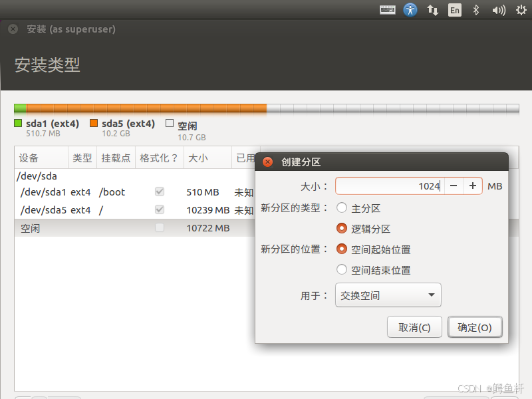532x399 pixels.
Task: Select the /dev/sda1 partition row
Action: pos(135,192)
